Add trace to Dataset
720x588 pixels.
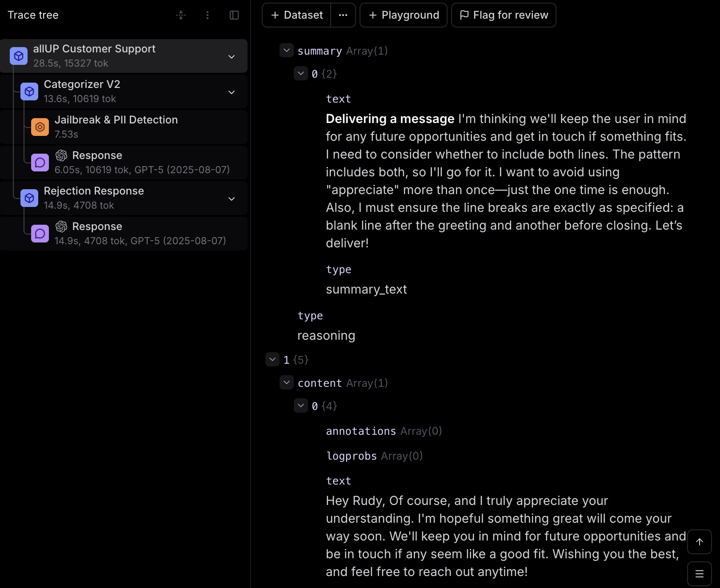pos(297,15)
